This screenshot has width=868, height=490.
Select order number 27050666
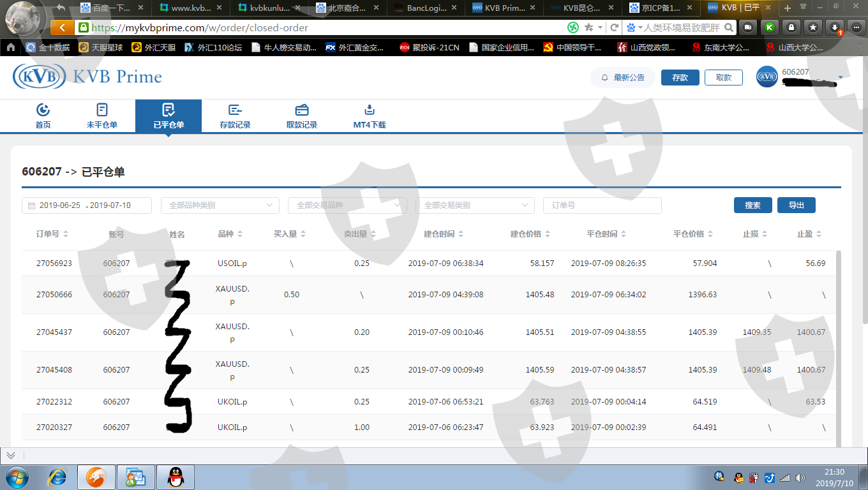tap(54, 295)
